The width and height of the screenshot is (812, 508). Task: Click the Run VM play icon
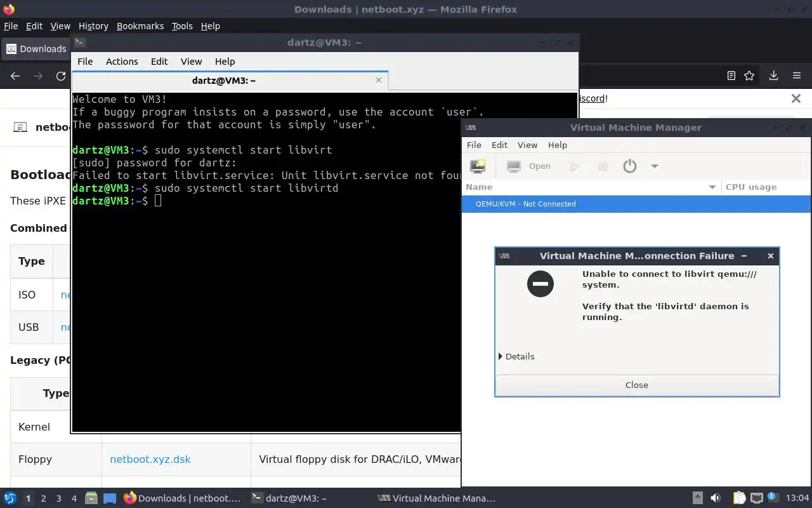pos(575,166)
